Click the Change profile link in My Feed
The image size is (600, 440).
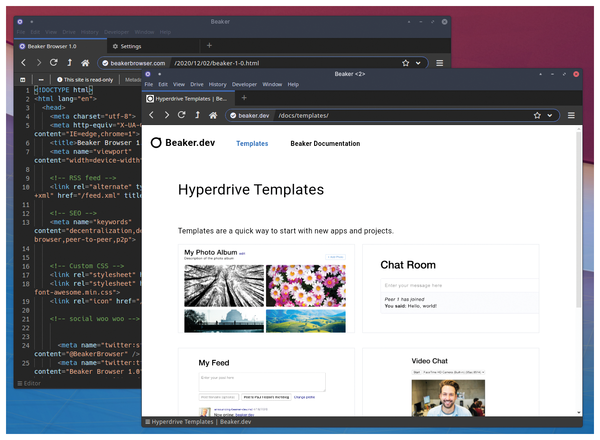(304, 397)
